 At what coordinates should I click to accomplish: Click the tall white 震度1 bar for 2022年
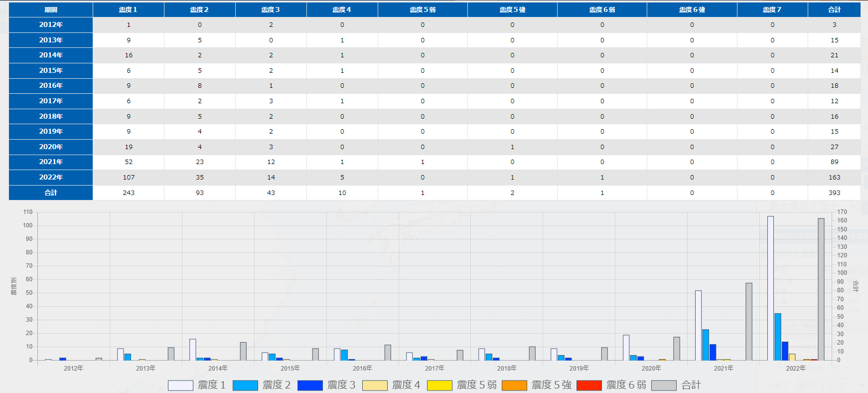770,288
